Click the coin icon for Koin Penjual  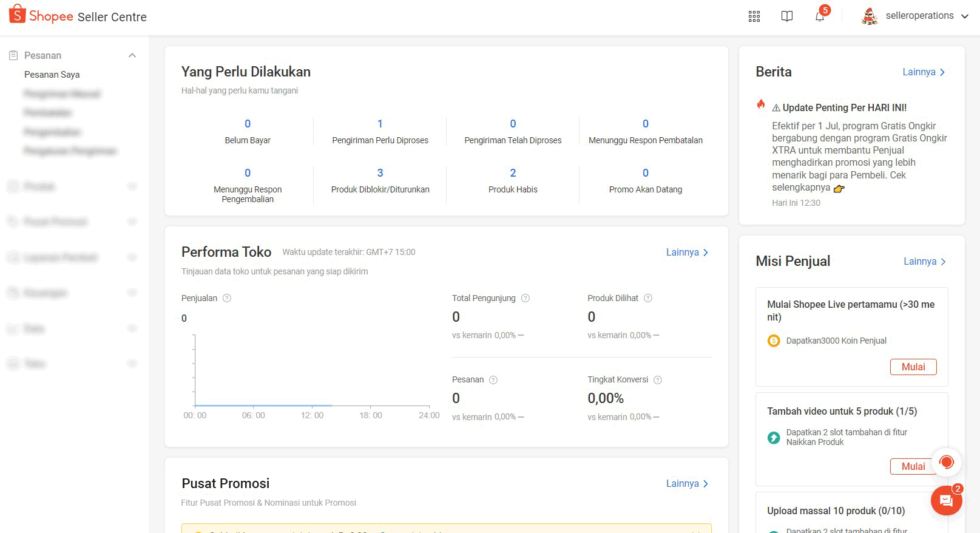click(x=774, y=341)
